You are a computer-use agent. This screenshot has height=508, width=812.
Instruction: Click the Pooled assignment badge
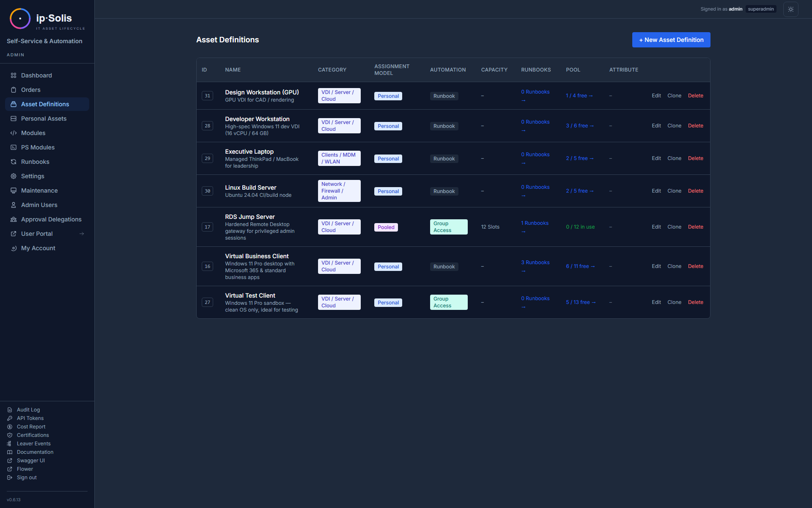click(x=386, y=227)
